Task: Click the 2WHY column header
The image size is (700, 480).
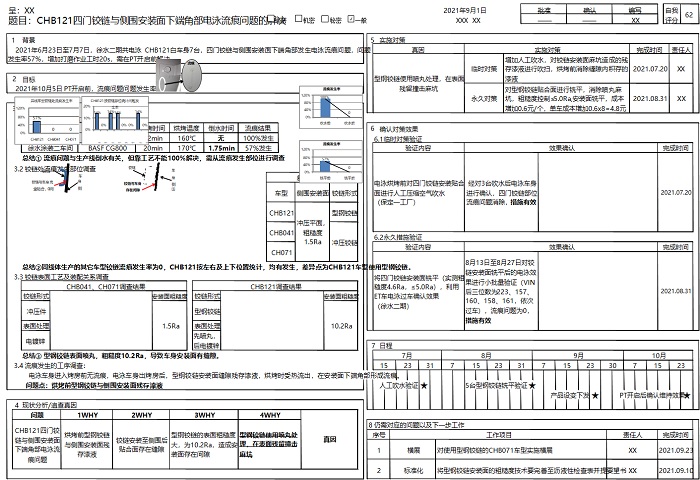Action: 142,415
